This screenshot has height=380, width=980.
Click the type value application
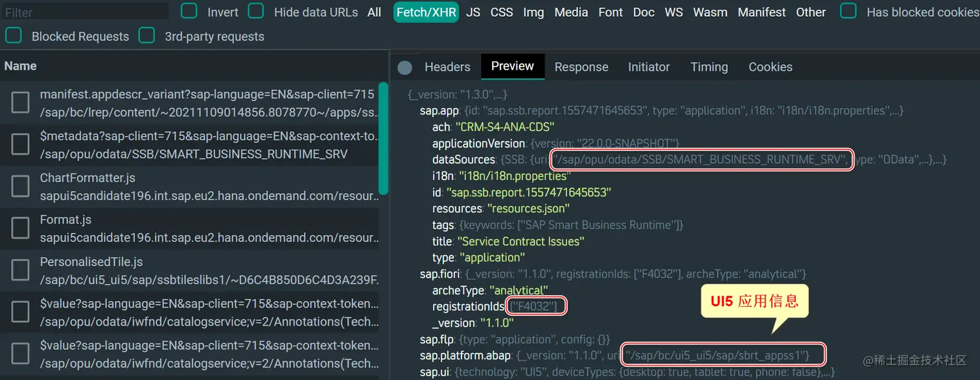point(493,257)
